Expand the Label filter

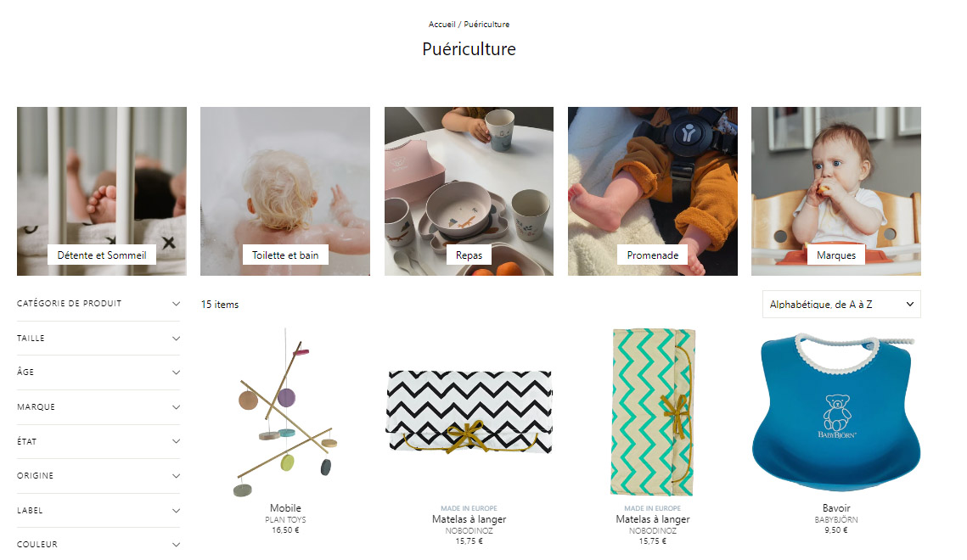pos(98,511)
